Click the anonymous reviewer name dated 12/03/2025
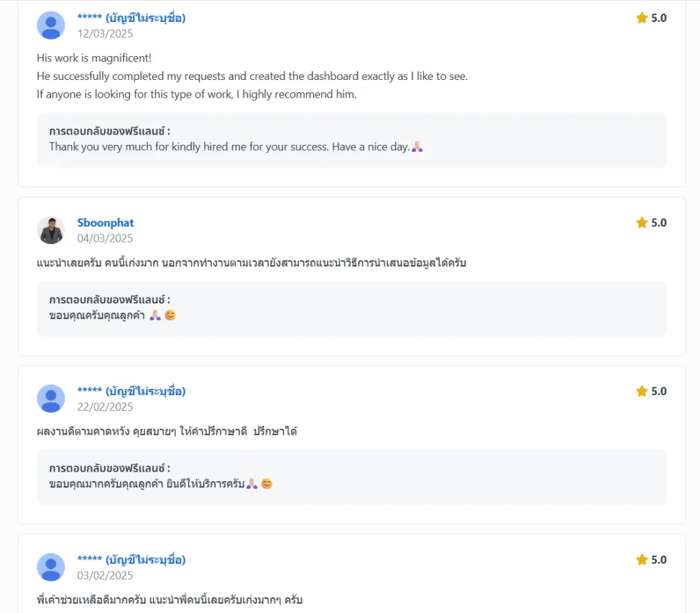Image resolution: width=700 pixels, height=613 pixels. click(x=131, y=18)
